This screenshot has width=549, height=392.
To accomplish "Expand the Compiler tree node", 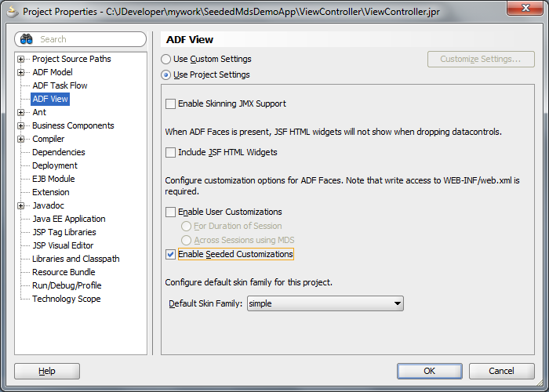I will point(20,139).
